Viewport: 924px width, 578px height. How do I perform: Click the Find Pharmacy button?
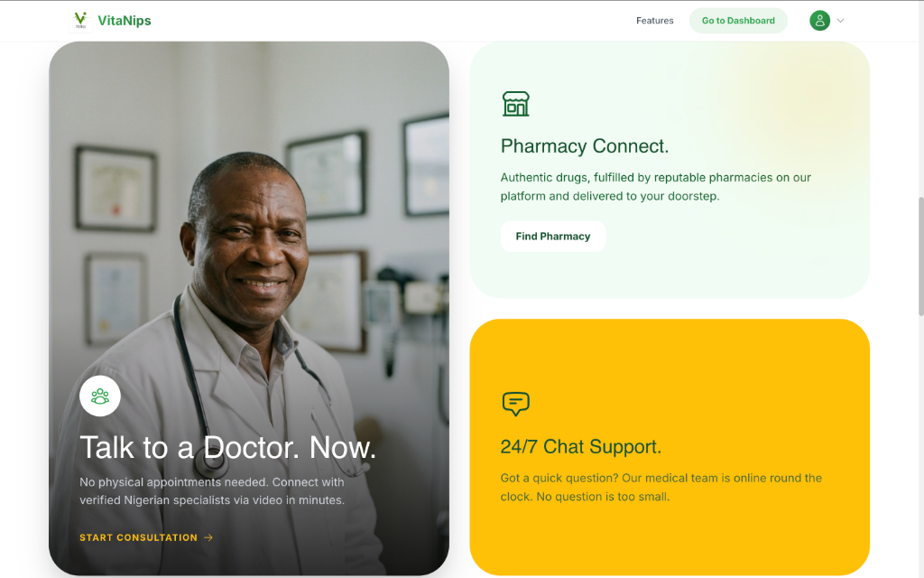(553, 237)
